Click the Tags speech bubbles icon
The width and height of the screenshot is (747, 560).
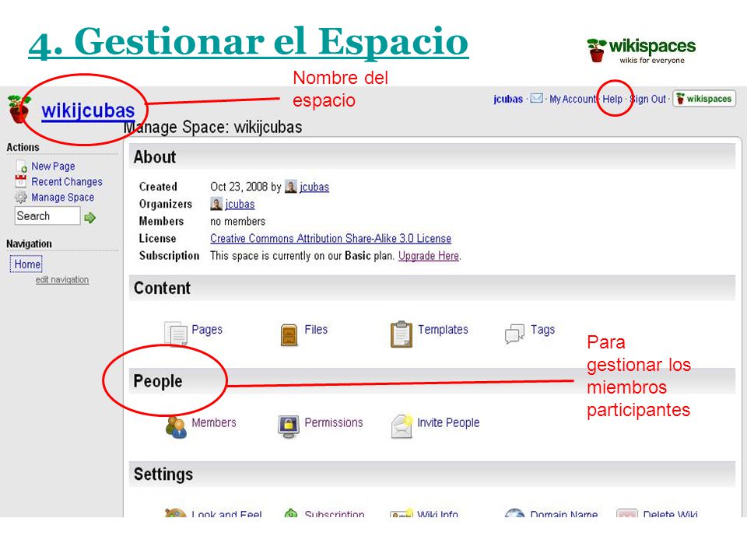514,334
